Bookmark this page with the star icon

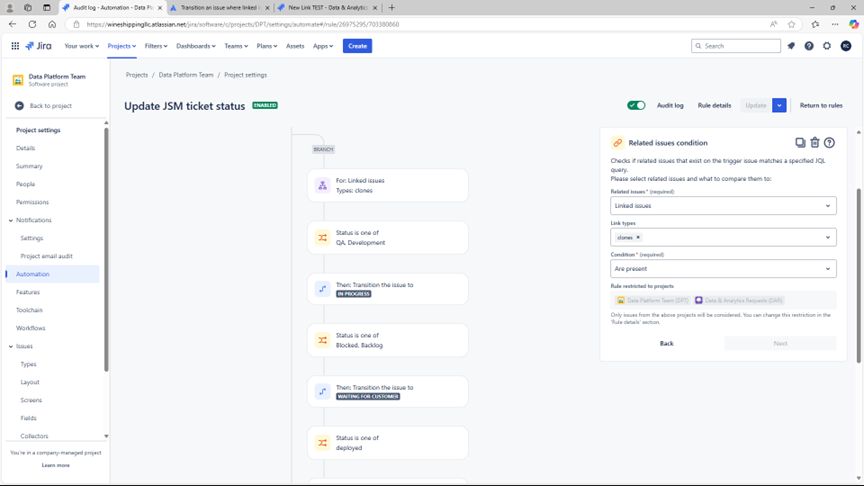[x=791, y=24]
